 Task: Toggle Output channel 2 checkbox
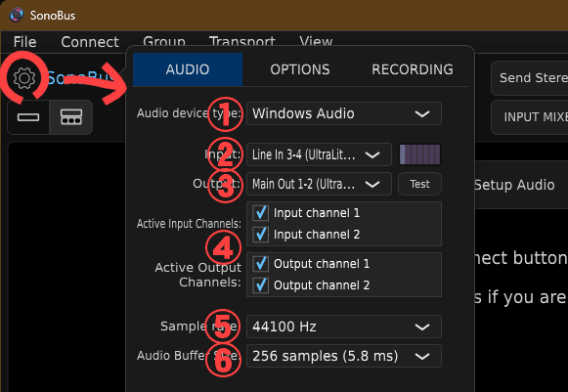click(x=260, y=285)
